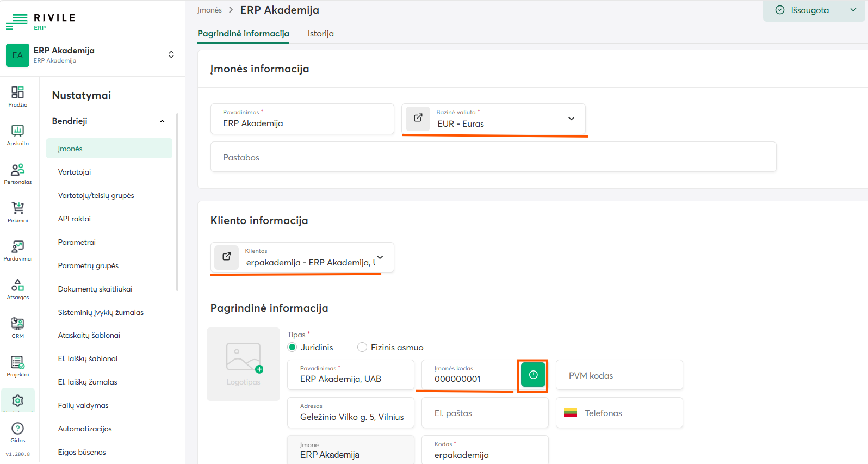Open the Personalas module

click(17, 174)
